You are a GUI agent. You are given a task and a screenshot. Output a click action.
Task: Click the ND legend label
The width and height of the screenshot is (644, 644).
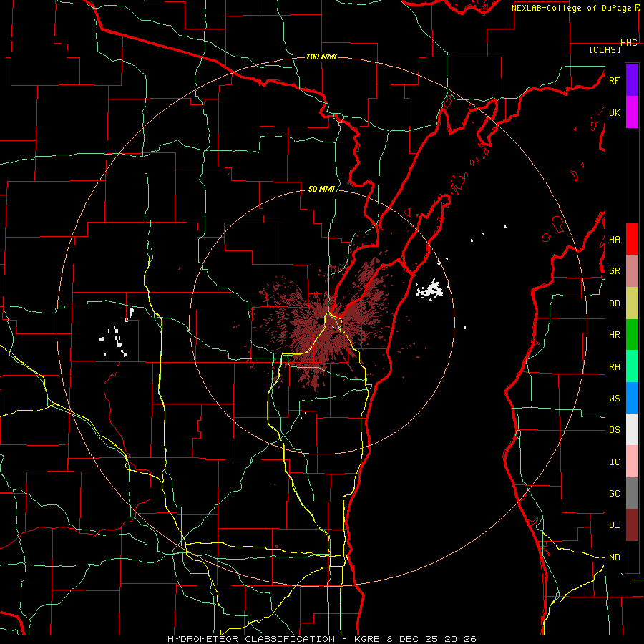click(614, 557)
